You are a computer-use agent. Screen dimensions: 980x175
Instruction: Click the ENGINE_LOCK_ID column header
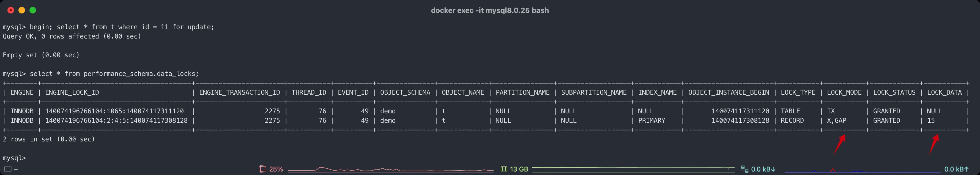coord(72,92)
